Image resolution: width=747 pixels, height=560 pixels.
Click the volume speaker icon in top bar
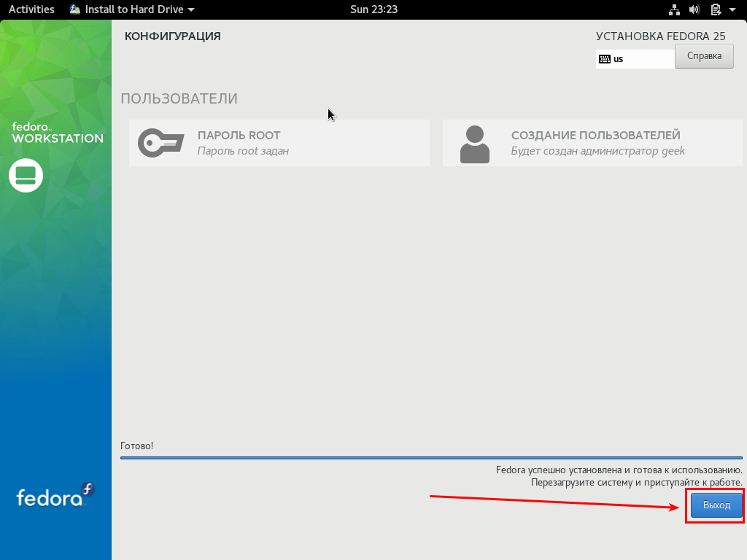pos(694,9)
